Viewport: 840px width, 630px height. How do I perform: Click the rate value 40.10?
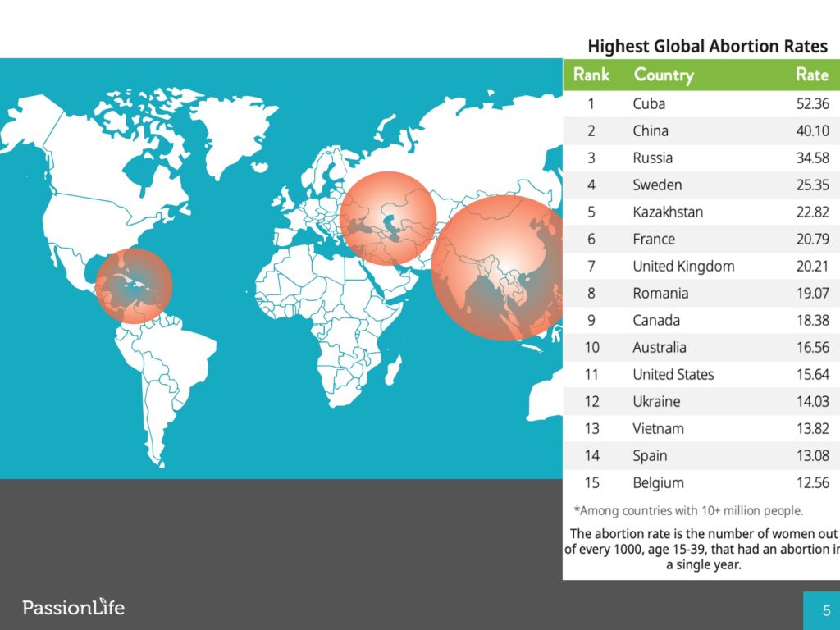click(813, 130)
